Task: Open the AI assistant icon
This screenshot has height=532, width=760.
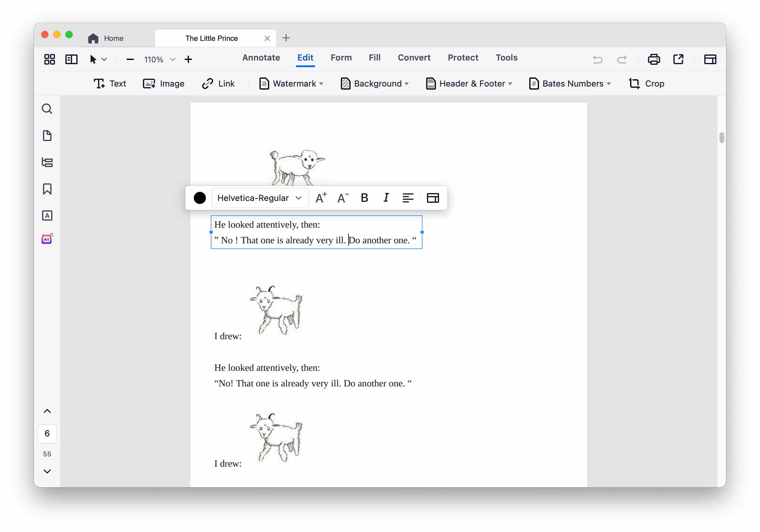Action: tap(47, 239)
